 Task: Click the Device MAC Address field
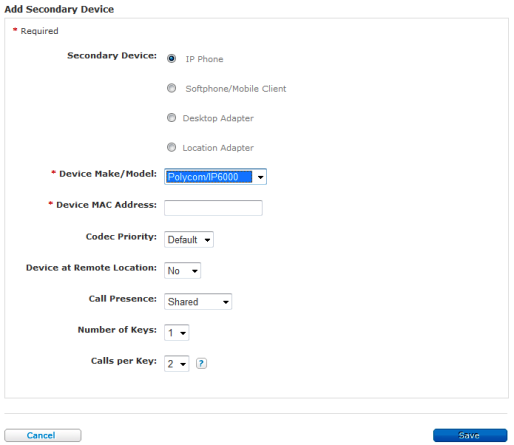[213, 208]
